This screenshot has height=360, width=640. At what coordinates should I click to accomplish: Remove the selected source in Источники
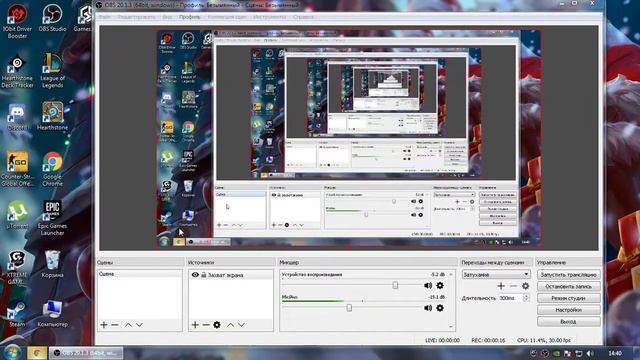[x=206, y=325]
